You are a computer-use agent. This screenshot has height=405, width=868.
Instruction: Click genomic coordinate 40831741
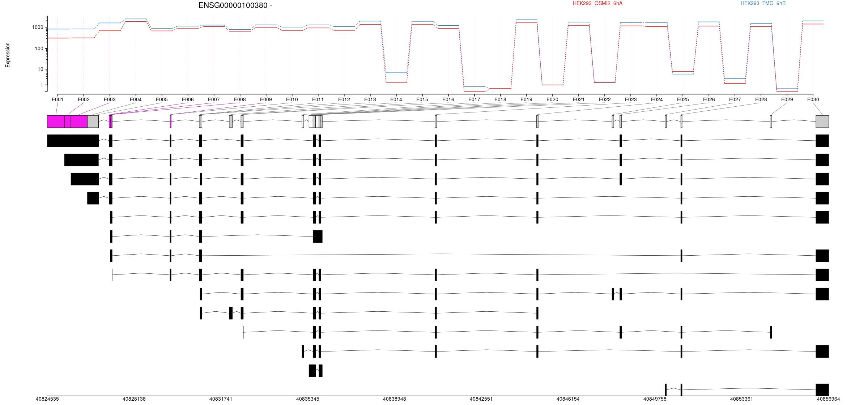[221, 399]
